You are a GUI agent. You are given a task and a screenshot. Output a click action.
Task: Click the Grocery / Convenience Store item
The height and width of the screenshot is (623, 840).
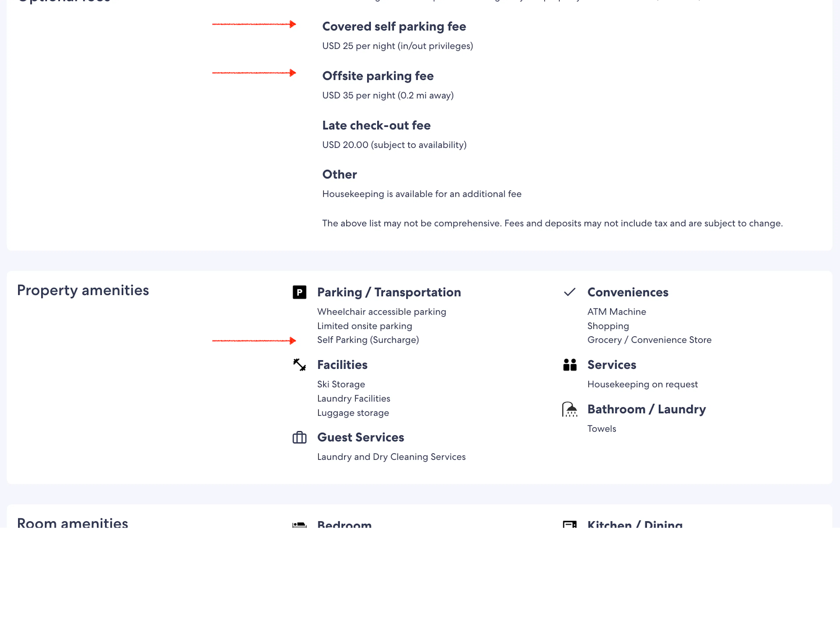(649, 340)
